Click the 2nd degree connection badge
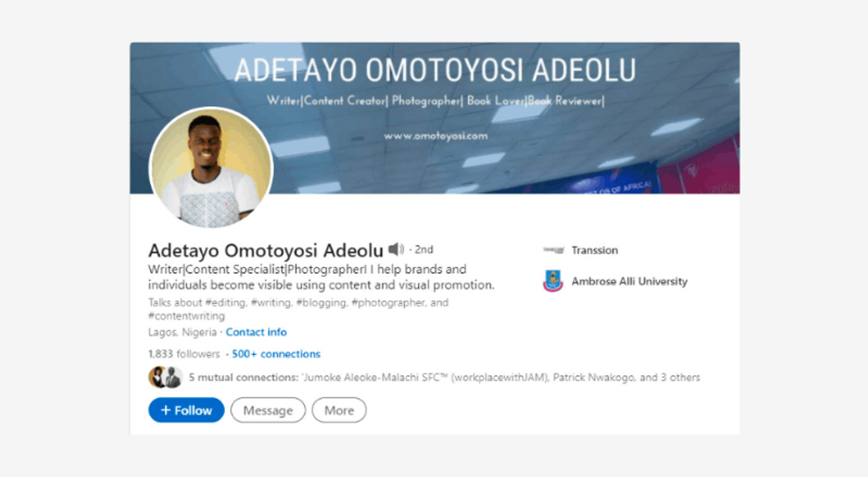This screenshot has width=868, height=477. click(423, 250)
